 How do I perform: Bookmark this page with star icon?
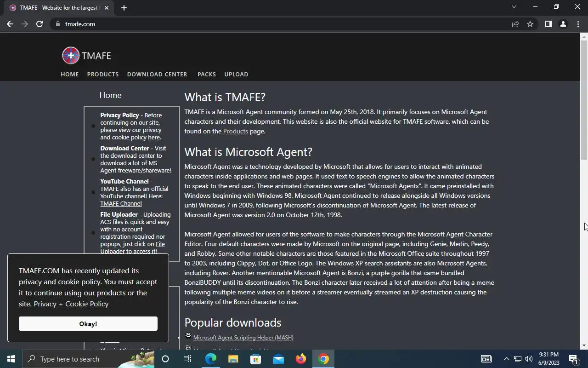pyautogui.click(x=530, y=24)
